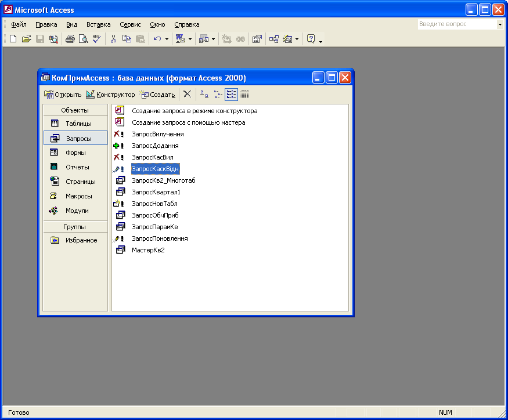Viewport: 508px width, 420px height.
Task: Open the Undo history dropdown arrow
Action: coord(167,39)
